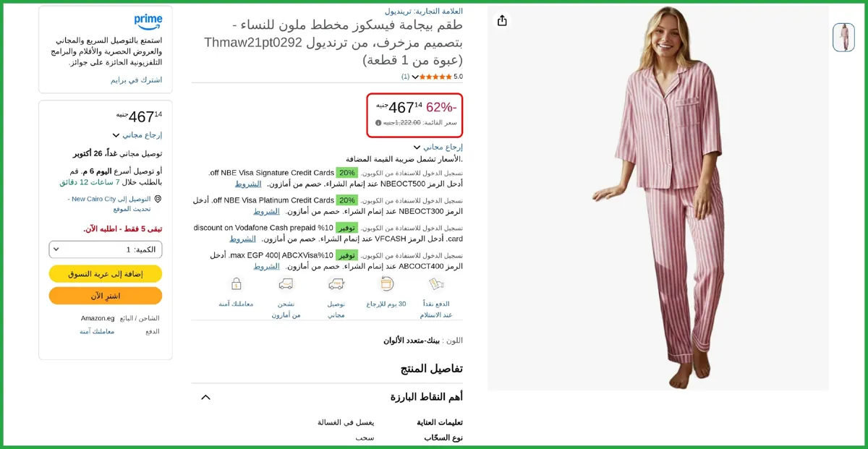Viewport: 868px width, 449px height.
Task: Click the 20% badge for NBE Visa Signature
Action: coord(347,173)
